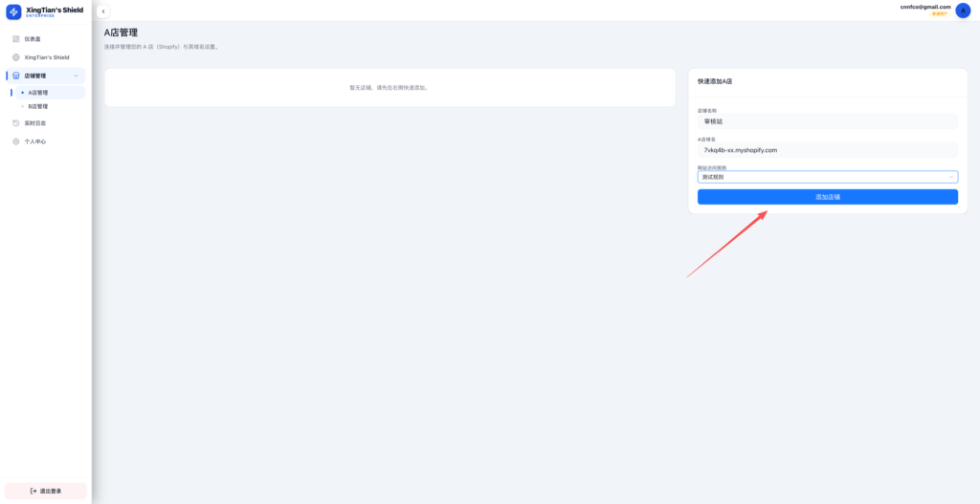Open the clock icon for 实时日志
This screenshot has width=980, height=504.
[16, 123]
